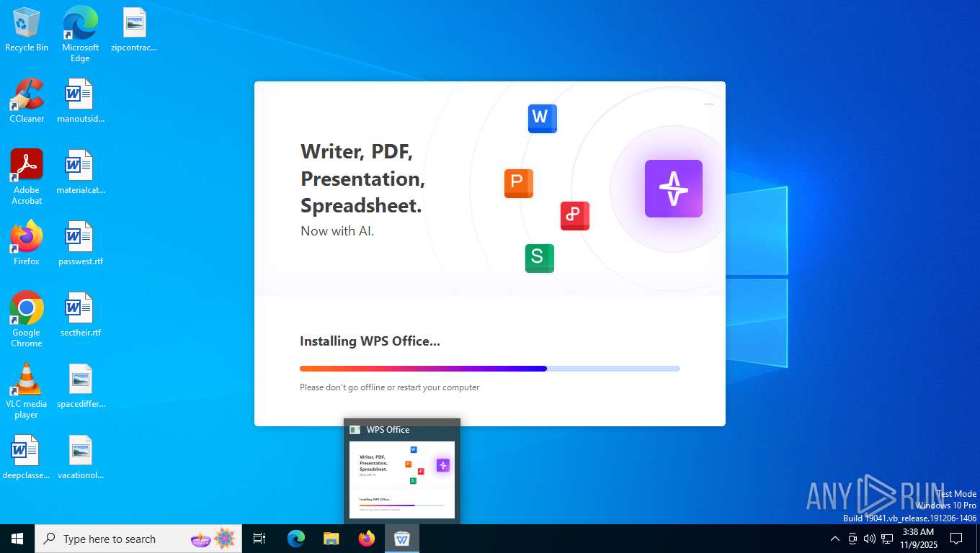Click the 'Now with AI.' subtitle text
This screenshot has width=980, height=553.
337,231
